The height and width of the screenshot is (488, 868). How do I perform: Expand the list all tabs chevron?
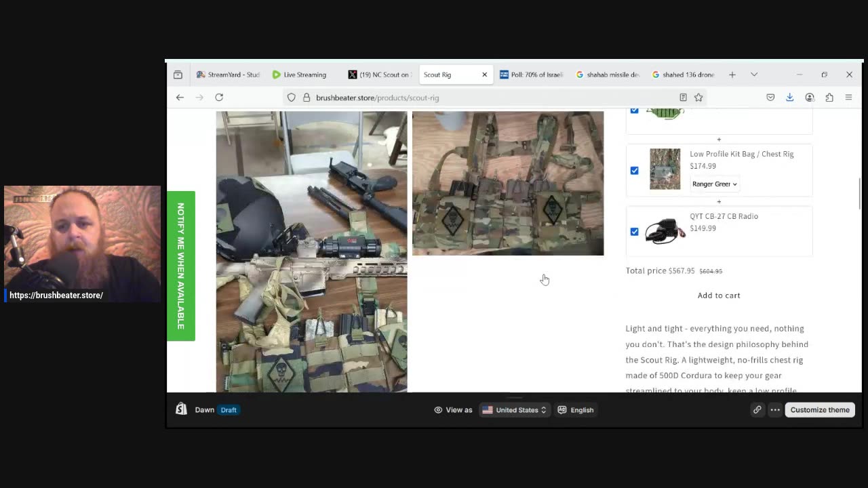[x=754, y=75]
